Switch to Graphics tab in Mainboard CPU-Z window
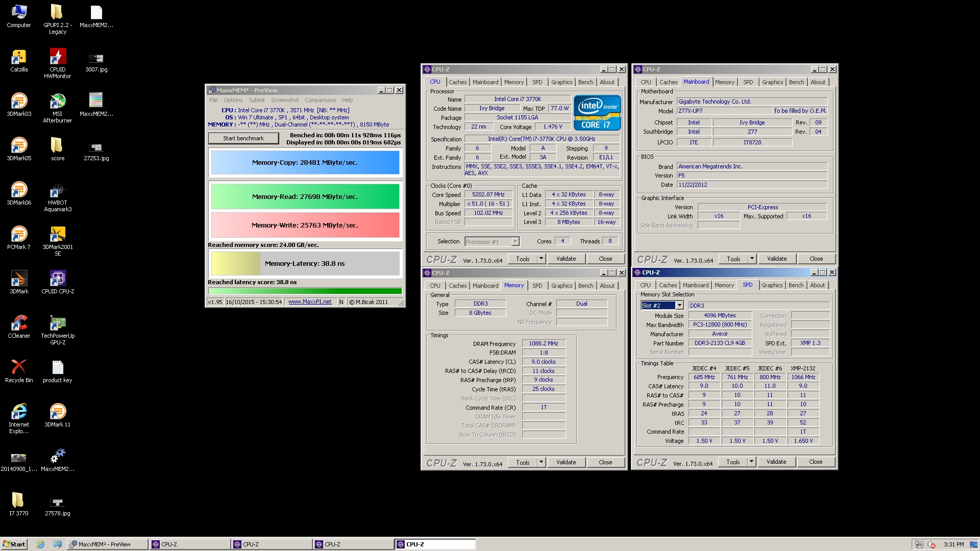 [772, 82]
